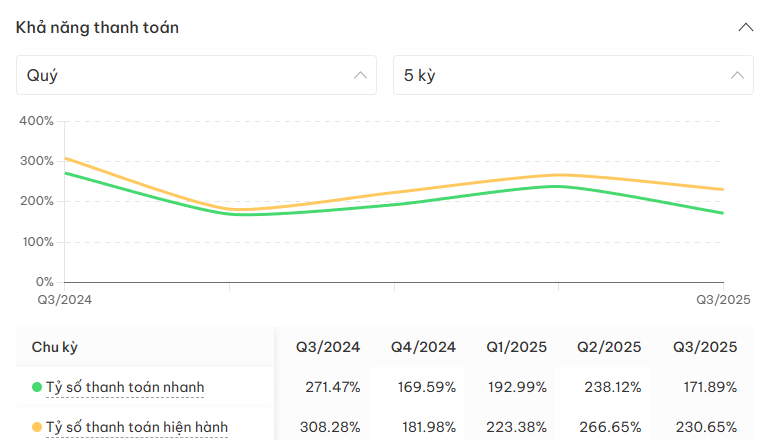
Task: Click the 171.89% value for Q3/2025
Action: click(708, 387)
